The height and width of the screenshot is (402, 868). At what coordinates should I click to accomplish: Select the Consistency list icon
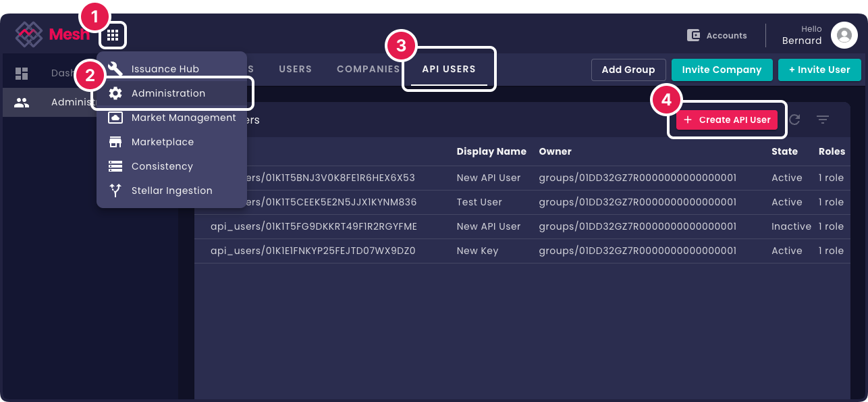pyautogui.click(x=113, y=166)
